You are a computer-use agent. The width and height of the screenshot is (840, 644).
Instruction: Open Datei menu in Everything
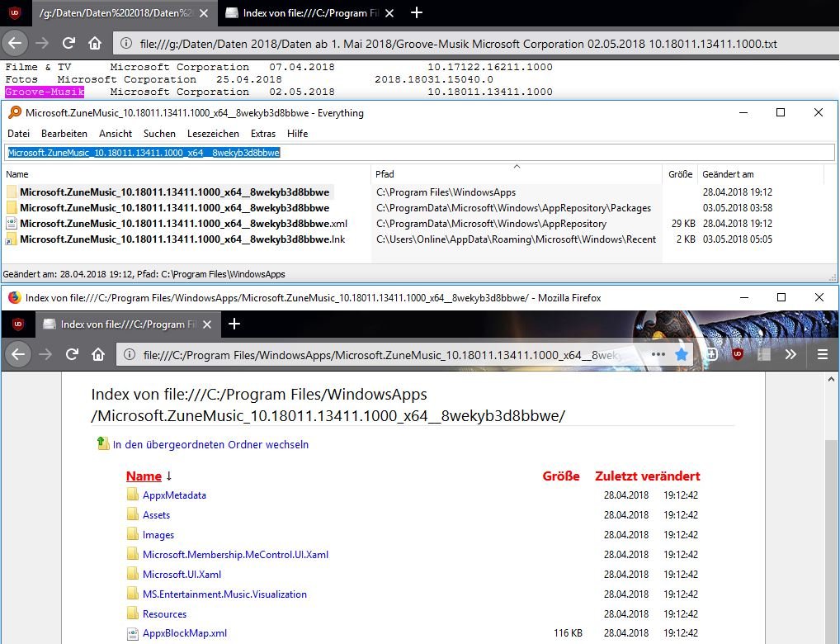(x=18, y=134)
